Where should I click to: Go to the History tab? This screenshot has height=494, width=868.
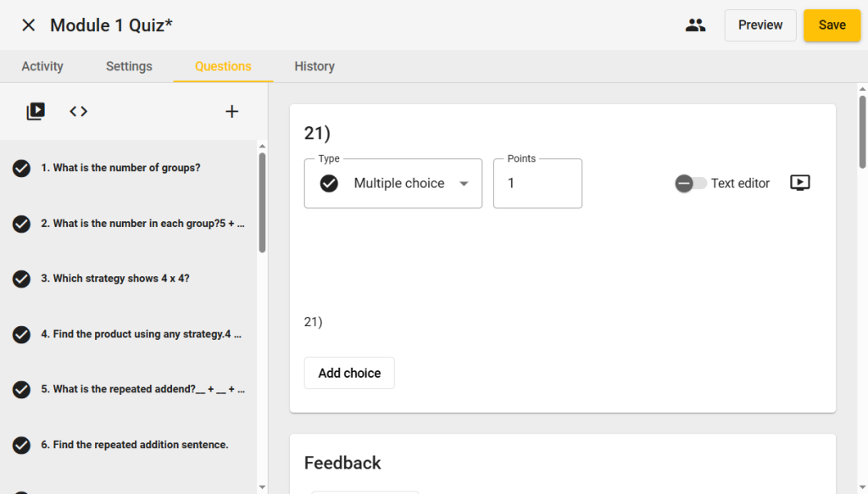pos(314,66)
